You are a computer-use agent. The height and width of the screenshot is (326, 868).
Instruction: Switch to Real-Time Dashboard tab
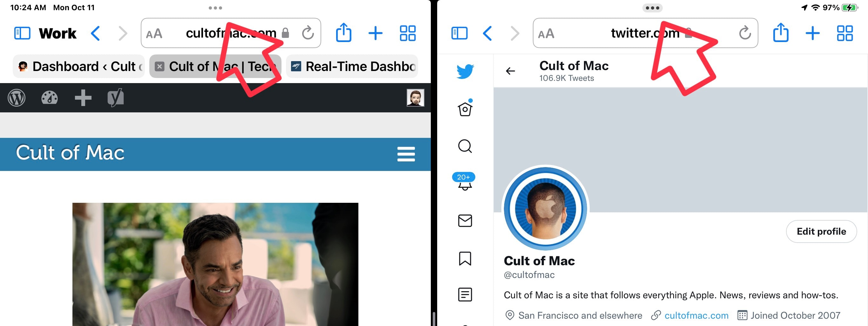click(352, 67)
